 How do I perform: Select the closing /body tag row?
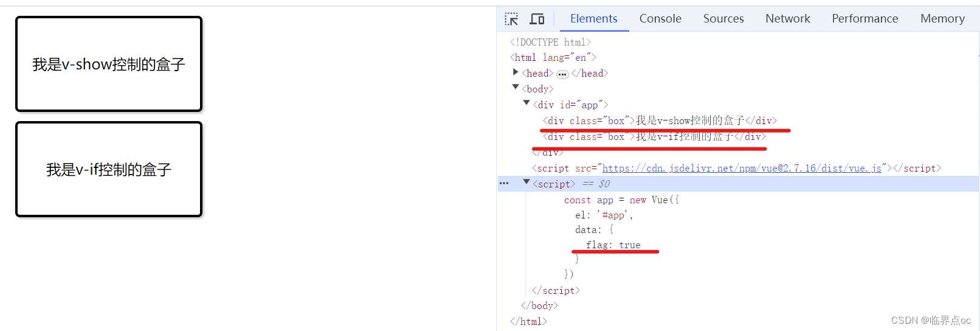pos(539,305)
